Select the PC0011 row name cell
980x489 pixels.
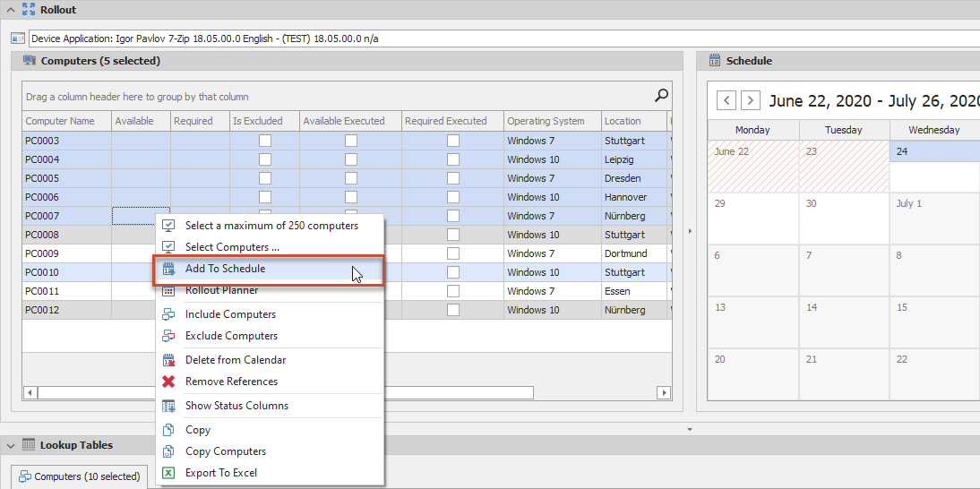coord(67,291)
